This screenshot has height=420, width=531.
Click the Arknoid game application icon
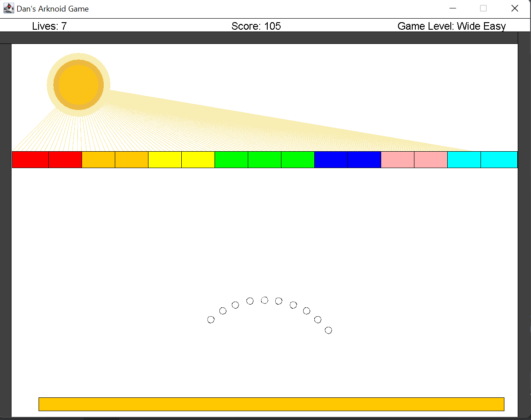9,8
